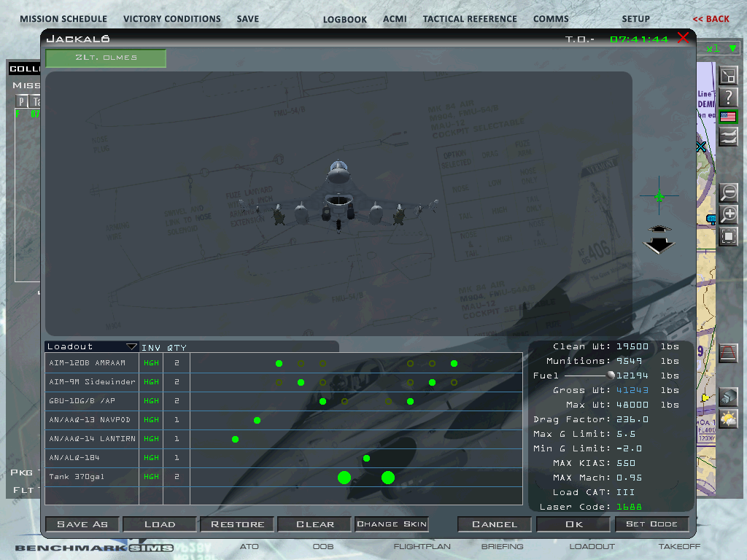Toggle the left large Tank 370gal dot
747x560 pixels.
(344, 478)
